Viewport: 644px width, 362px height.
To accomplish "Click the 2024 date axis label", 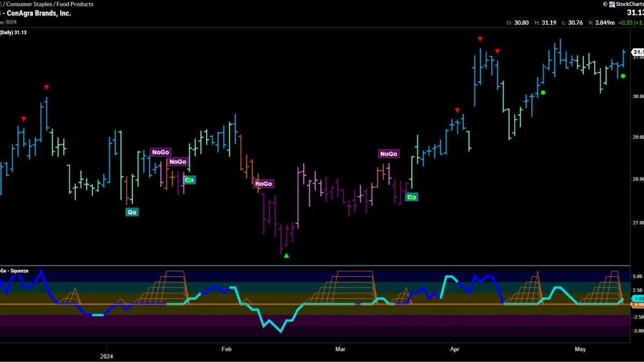I will [106, 356].
